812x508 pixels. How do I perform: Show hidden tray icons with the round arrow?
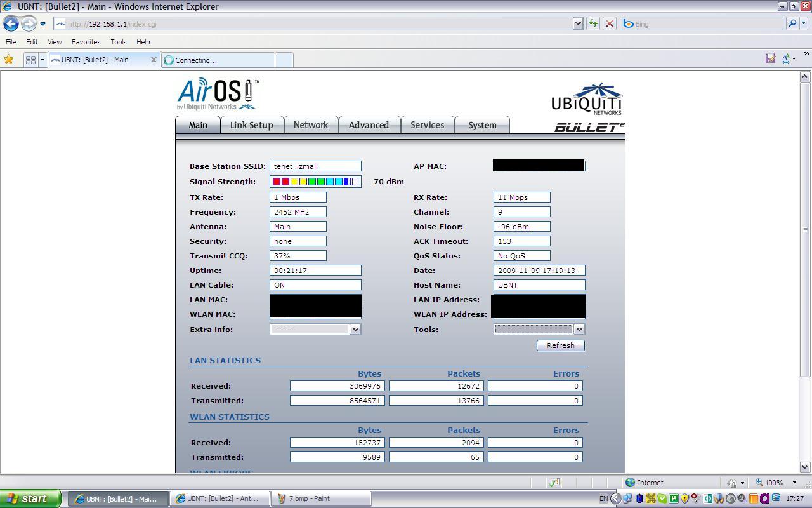[x=615, y=498]
